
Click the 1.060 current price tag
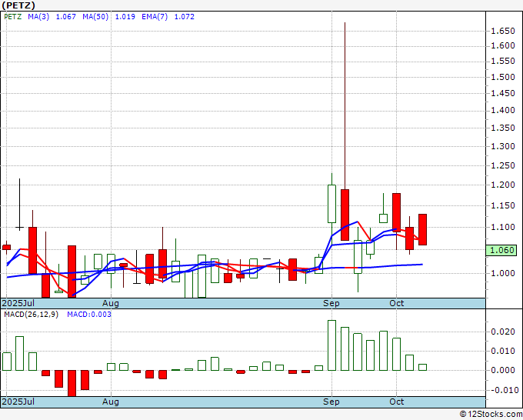[x=501, y=250]
